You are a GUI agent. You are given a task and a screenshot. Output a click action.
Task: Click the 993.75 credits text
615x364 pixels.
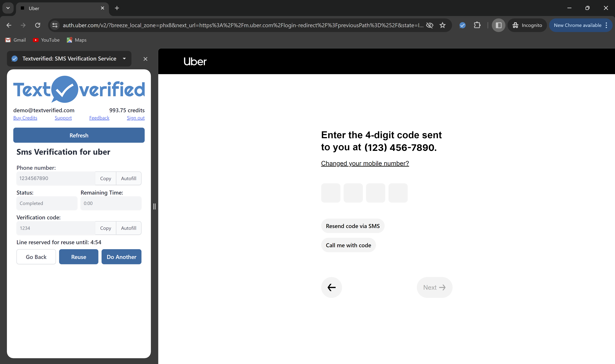[127, 110]
